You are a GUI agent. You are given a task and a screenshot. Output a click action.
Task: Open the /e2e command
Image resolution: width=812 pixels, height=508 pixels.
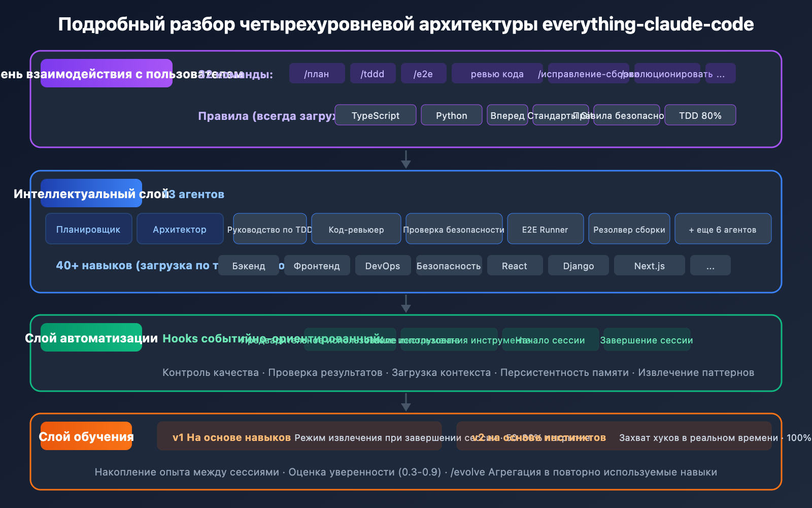[423, 73]
